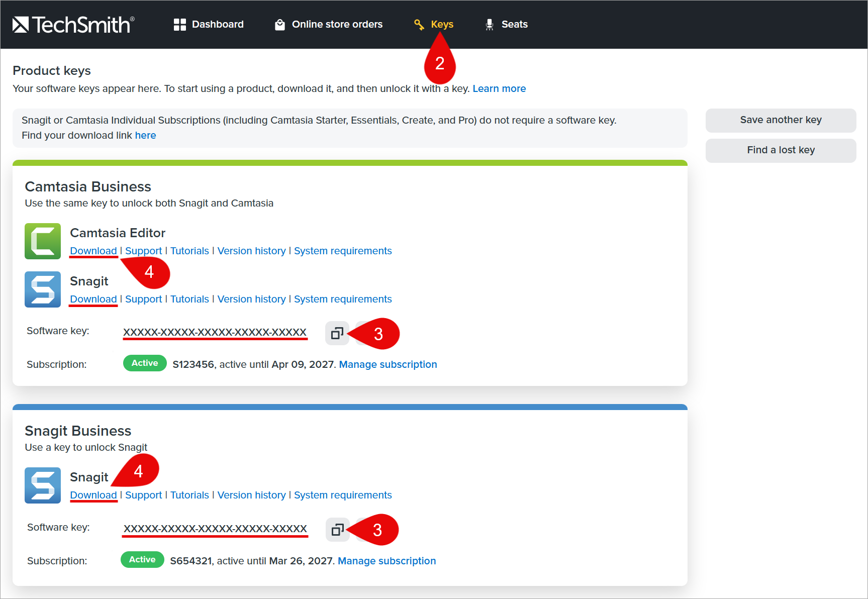The width and height of the screenshot is (868, 599).
Task: Click the Snagit Business heading
Action: (78, 431)
